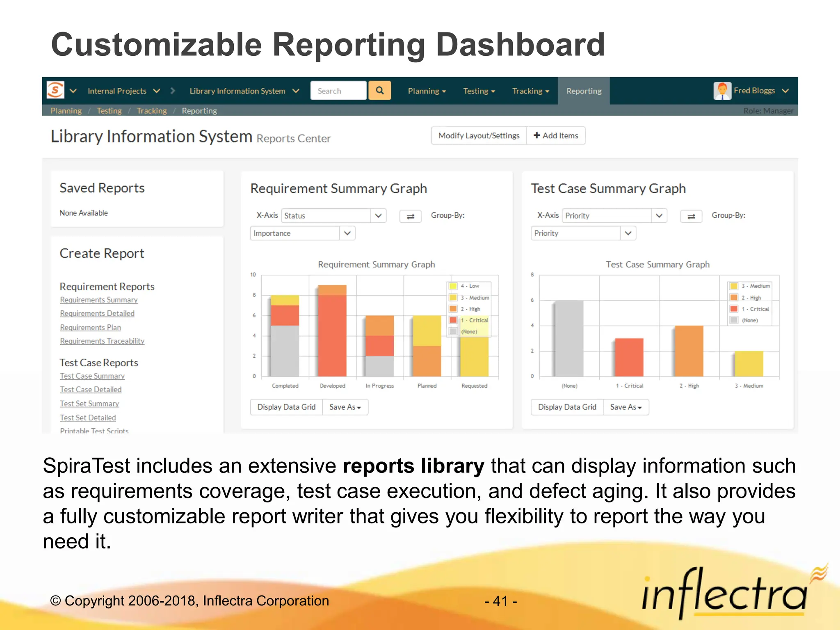Click the Role: Manager label
The height and width of the screenshot is (630, 840).
pyautogui.click(x=768, y=111)
